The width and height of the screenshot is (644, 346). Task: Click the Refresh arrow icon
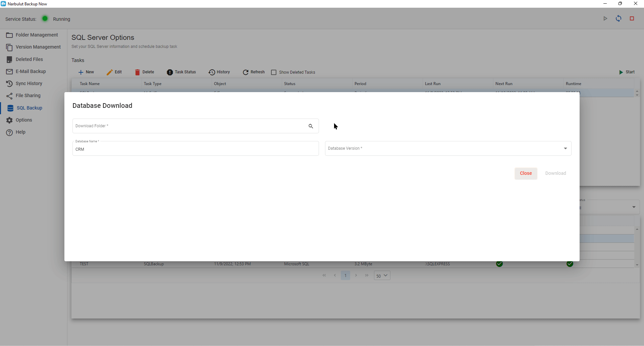(x=246, y=72)
